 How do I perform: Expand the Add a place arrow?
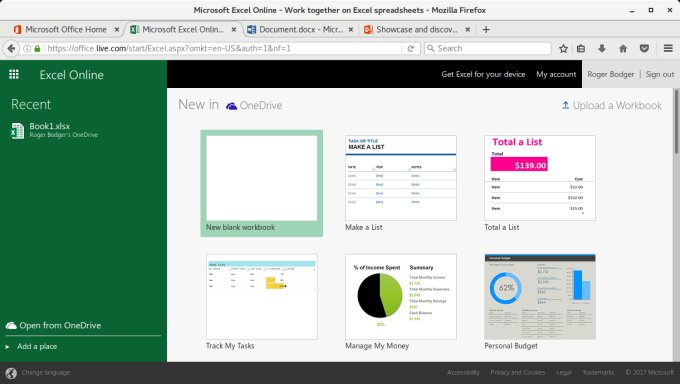(7, 347)
